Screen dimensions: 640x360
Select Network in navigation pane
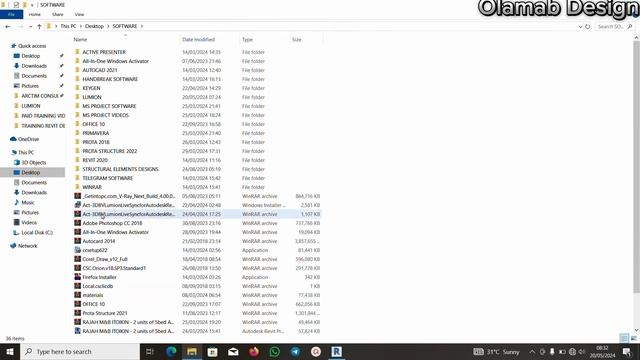pos(27,246)
